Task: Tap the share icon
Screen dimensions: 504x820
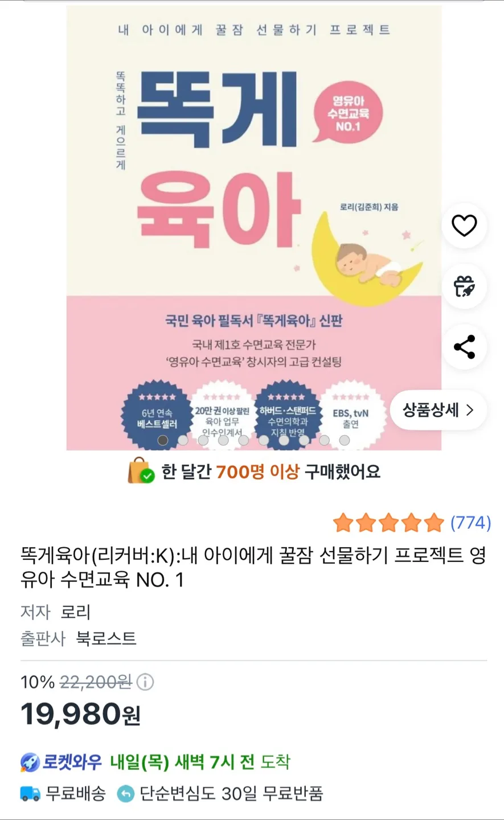Action: pyautogui.click(x=464, y=347)
